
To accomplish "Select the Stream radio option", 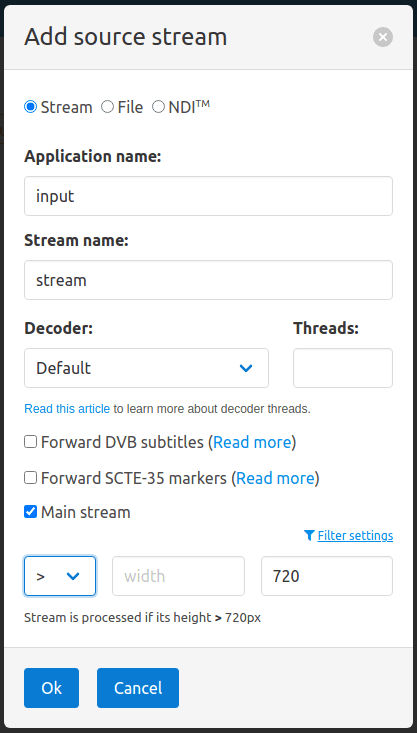I will pos(30,107).
